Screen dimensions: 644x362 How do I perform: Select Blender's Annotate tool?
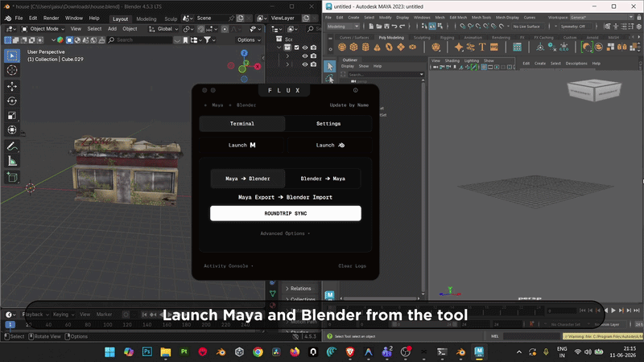tap(12, 146)
